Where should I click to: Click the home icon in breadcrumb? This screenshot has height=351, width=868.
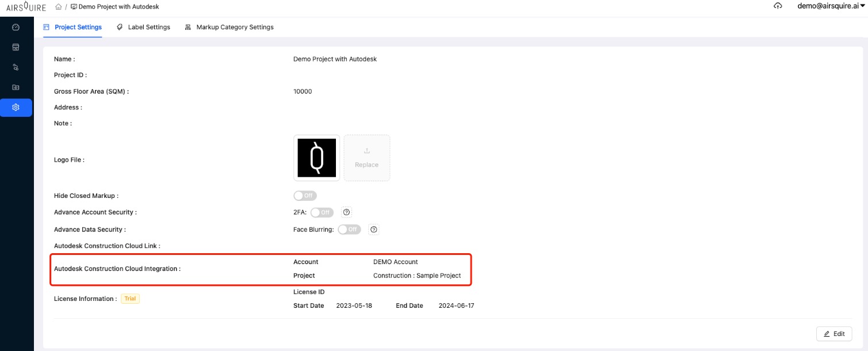pos(59,7)
